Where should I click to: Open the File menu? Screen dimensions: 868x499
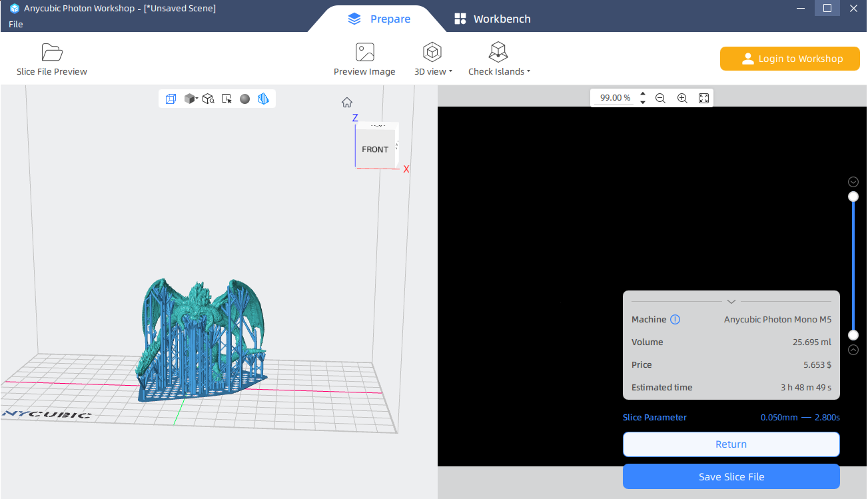(16, 24)
